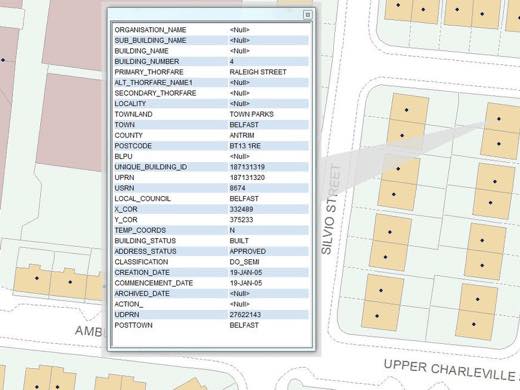This screenshot has height=390, width=520.
Task: Select the BUILDING_STATUS row showing BUILT
Action: tap(211, 241)
